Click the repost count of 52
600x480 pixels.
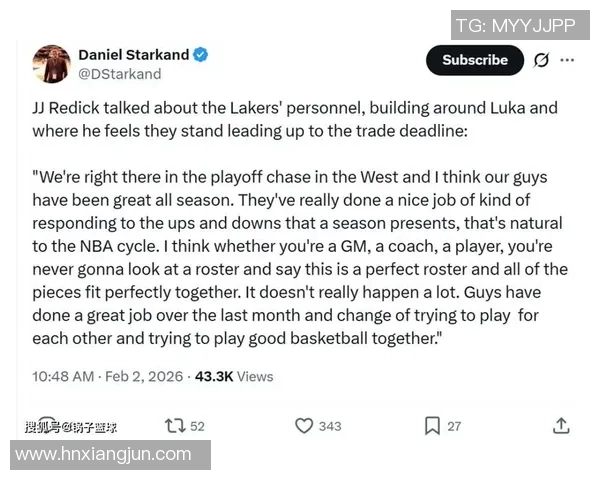pos(197,426)
